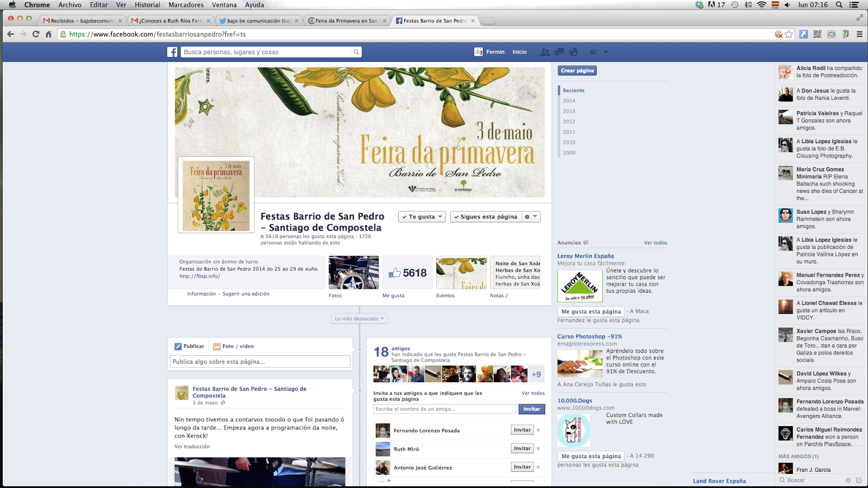This screenshot has width=868, height=488.
Task: Open the Notification Center icon
Action: (x=854, y=5)
